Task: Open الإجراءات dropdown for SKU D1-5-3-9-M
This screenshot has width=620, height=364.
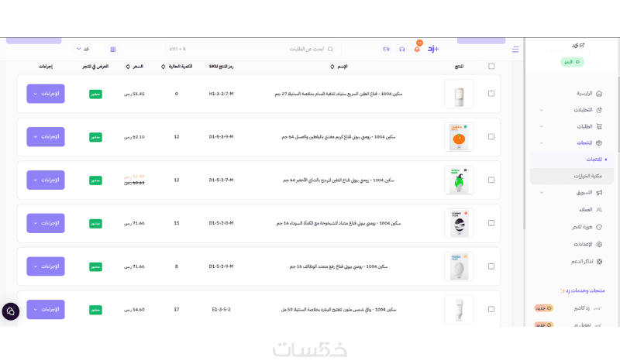Action: point(46,137)
